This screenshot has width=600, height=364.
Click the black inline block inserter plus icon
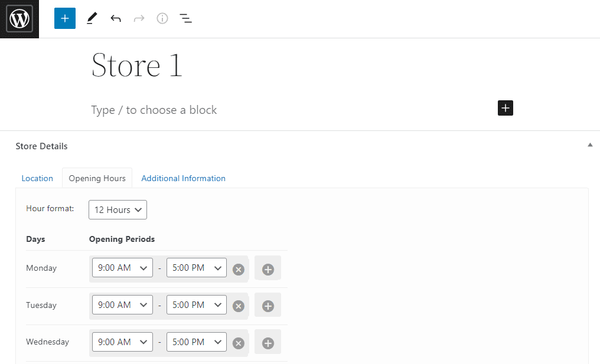[x=505, y=108]
